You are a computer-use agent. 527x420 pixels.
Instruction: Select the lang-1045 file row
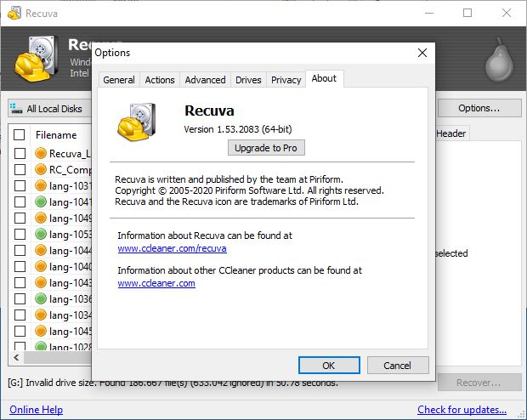click(x=50, y=331)
